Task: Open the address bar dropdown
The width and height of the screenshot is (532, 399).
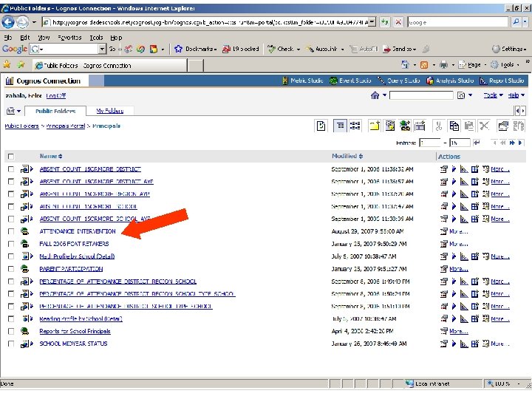Action: 372,22
